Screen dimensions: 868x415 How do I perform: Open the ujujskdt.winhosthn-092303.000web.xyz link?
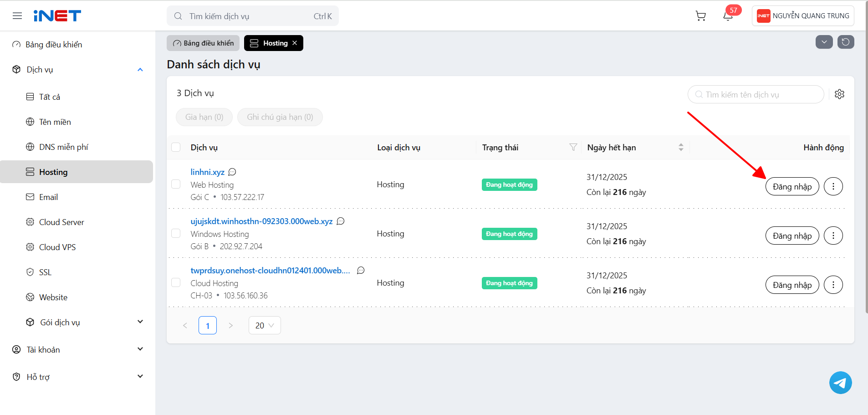tap(261, 221)
